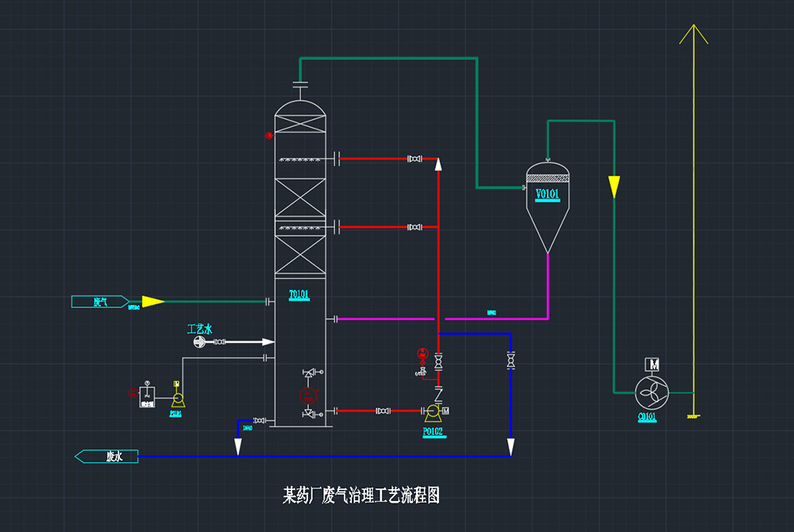Click the yellow arrow on the waste gas inlet
The image size is (794, 532).
coord(147,302)
